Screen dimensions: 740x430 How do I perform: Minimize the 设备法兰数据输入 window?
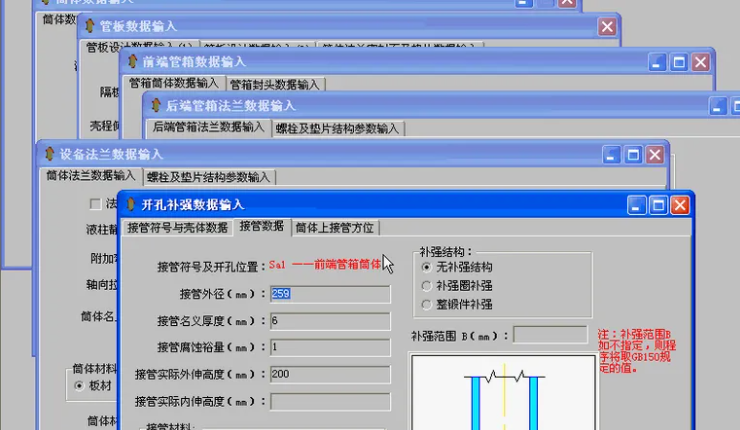pyautogui.click(x=610, y=155)
